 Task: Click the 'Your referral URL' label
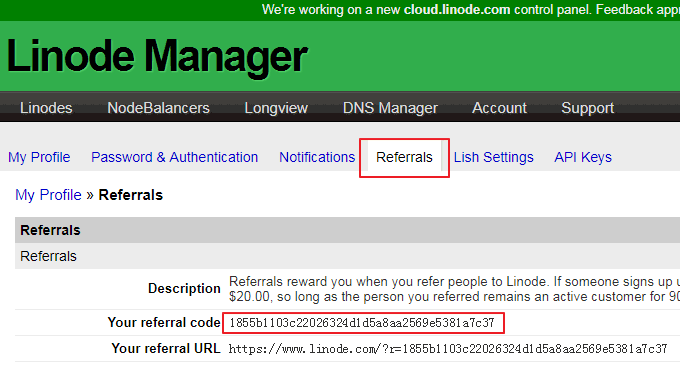pyautogui.click(x=166, y=349)
